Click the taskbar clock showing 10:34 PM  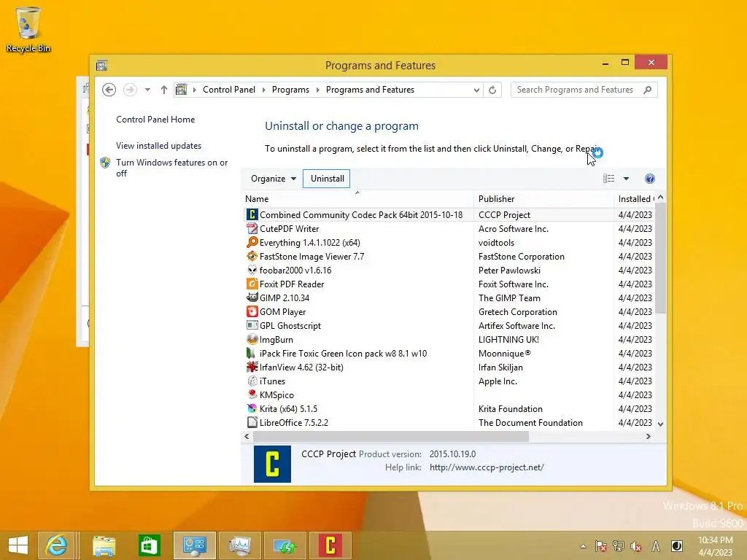(715, 546)
